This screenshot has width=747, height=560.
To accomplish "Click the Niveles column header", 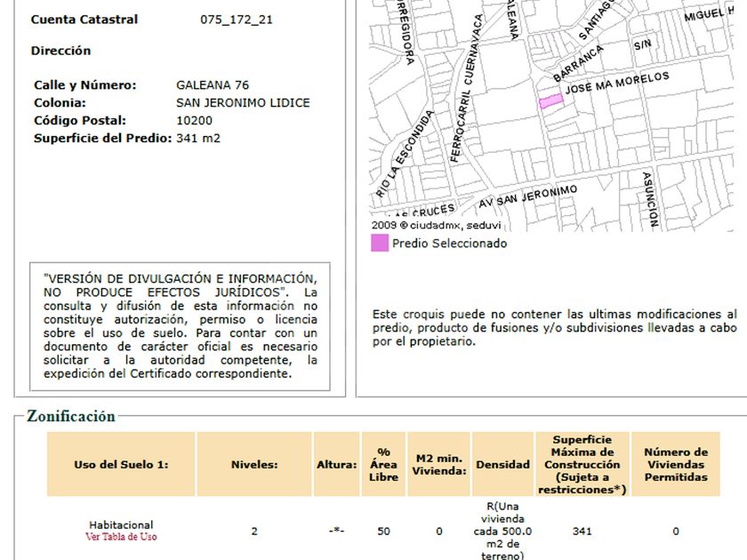I will click(x=254, y=464).
